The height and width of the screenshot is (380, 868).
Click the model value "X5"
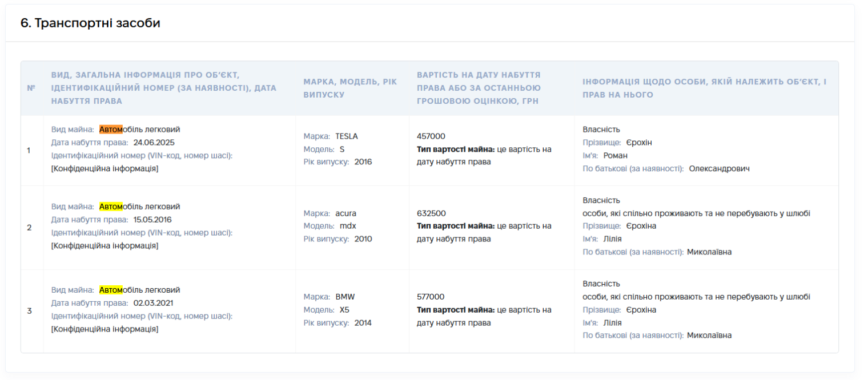(x=344, y=310)
